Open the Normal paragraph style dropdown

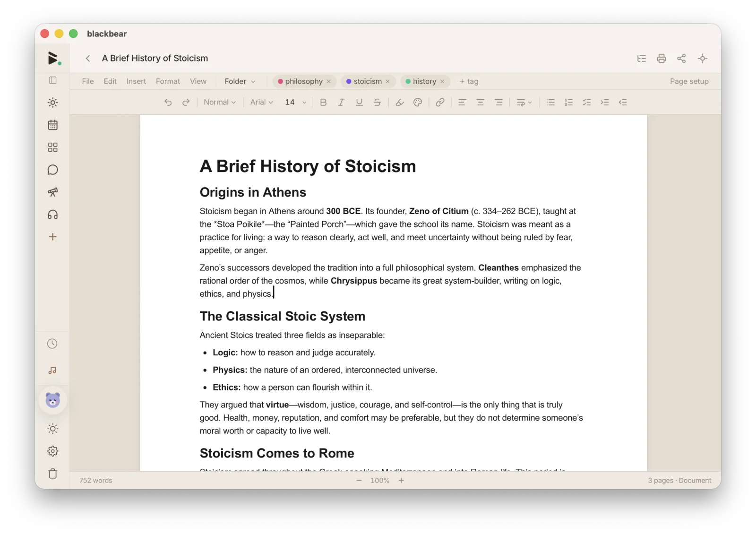point(220,102)
